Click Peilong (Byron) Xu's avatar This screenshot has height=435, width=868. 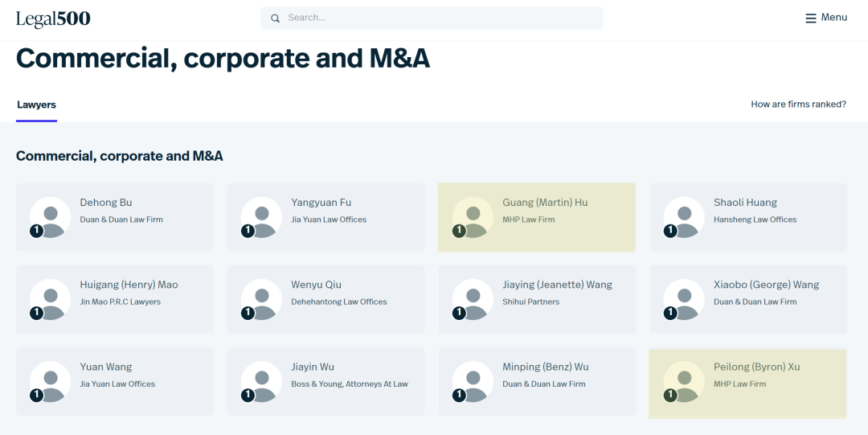coord(683,381)
